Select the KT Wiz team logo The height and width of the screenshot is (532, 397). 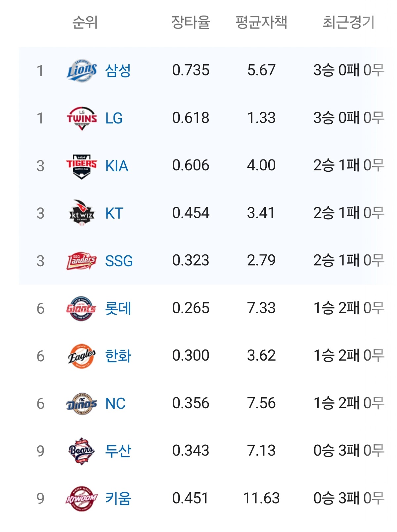point(81,213)
